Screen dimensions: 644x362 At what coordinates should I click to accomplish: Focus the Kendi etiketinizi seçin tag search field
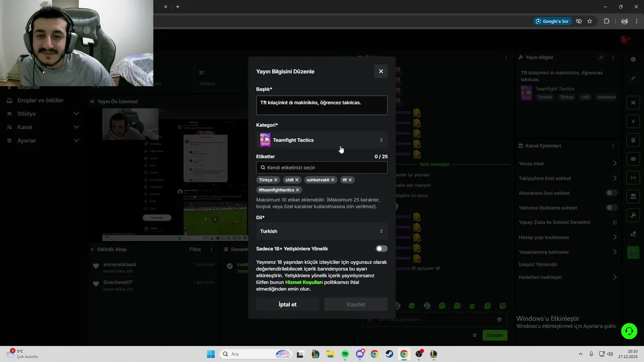tap(321, 167)
